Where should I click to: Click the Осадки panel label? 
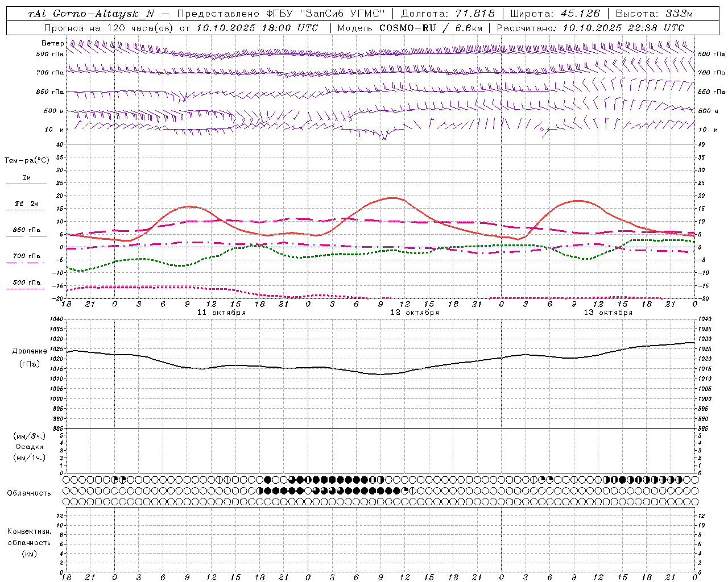30,447
